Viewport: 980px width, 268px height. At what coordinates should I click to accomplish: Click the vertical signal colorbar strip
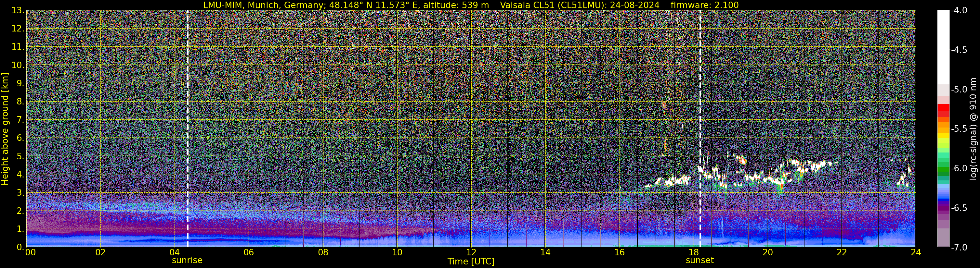(943, 129)
